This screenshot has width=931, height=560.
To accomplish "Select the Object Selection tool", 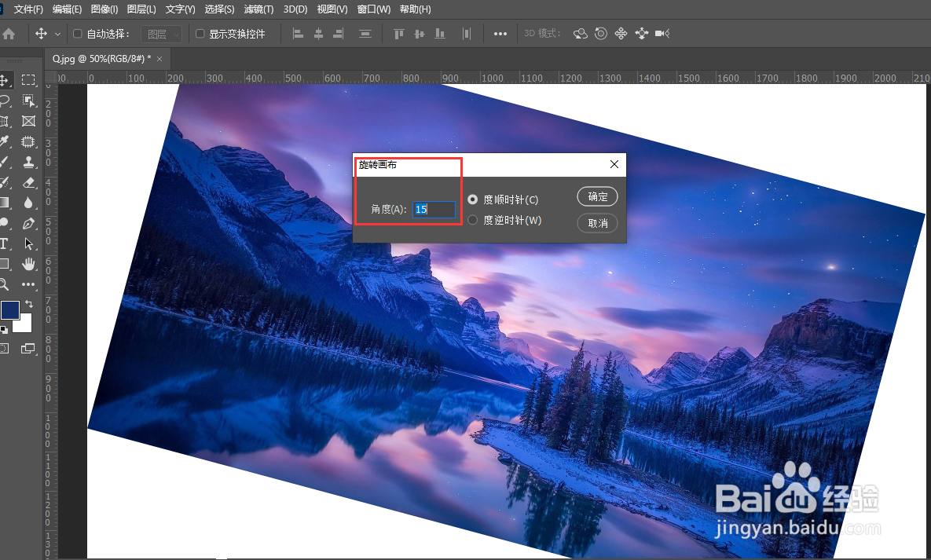I will point(28,101).
